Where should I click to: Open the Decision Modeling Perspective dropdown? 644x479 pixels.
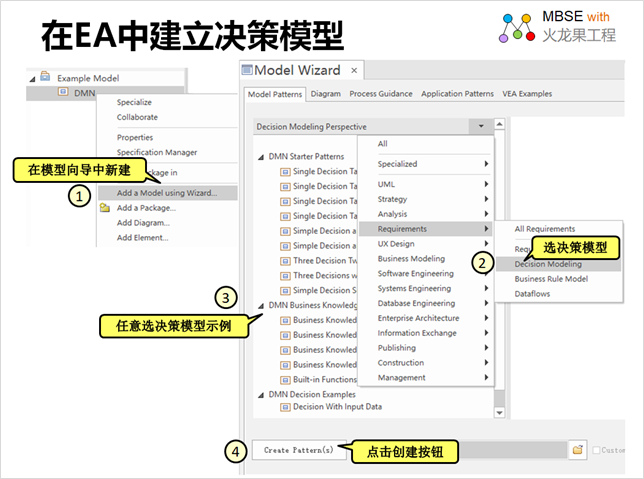[x=481, y=127]
